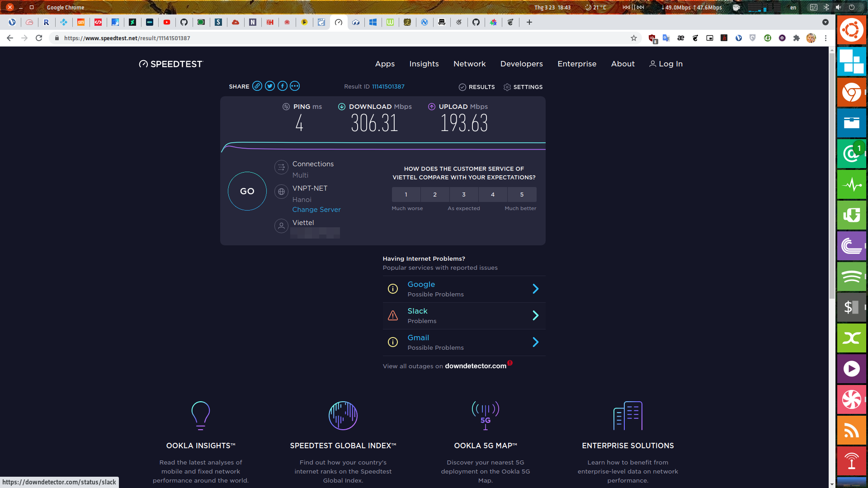Viewport: 868px width, 488px height.
Task: Click the picture-in-picture extension icon
Action: [710, 38]
